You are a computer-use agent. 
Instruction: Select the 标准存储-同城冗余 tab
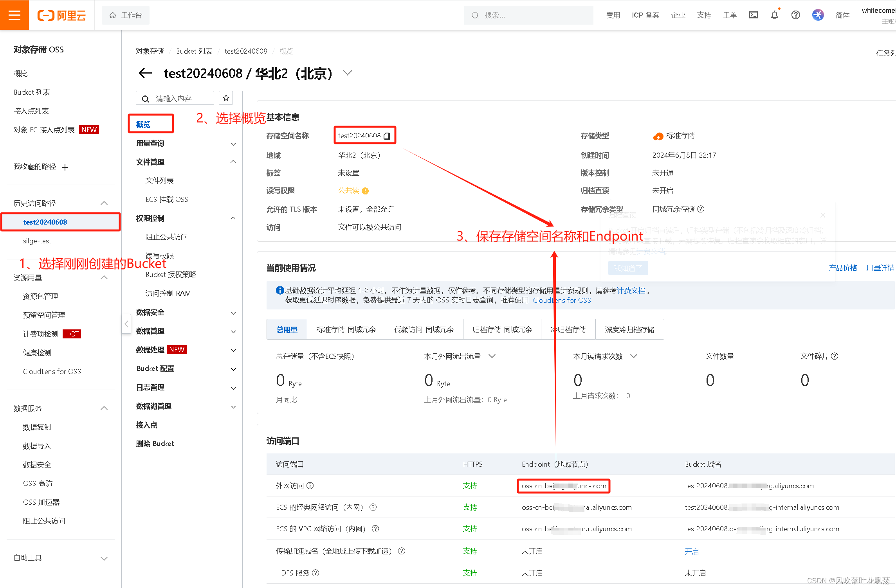click(x=346, y=329)
